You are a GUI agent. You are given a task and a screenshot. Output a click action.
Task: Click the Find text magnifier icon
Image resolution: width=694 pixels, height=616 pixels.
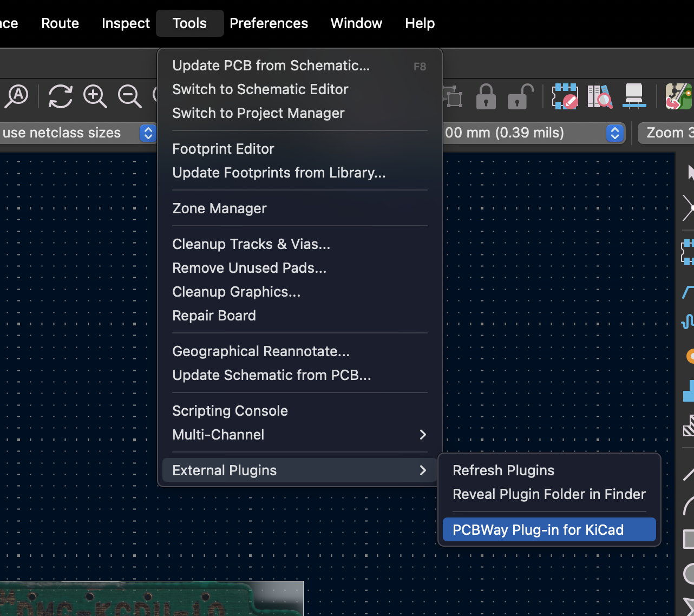coord(17,96)
